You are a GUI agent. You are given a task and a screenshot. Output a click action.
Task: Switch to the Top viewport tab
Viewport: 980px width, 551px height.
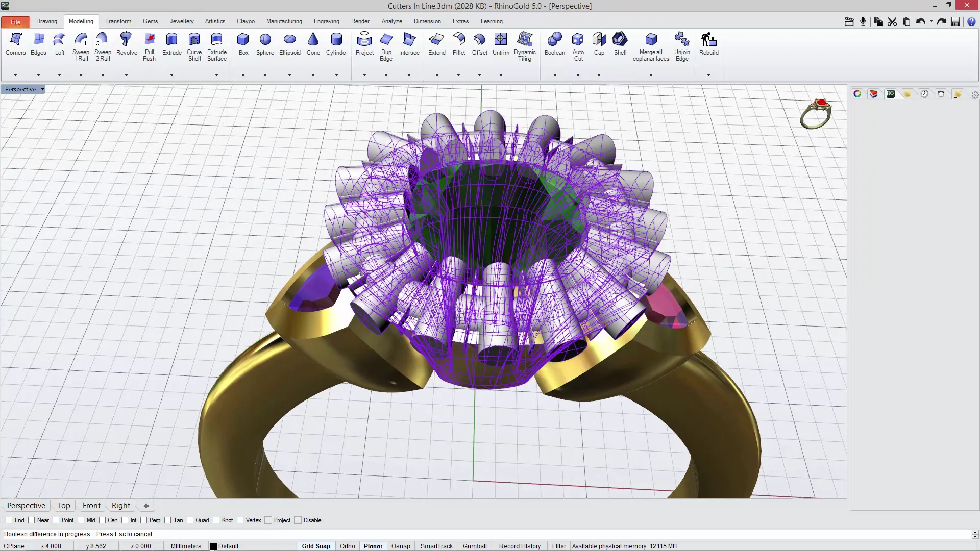[64, 506]
